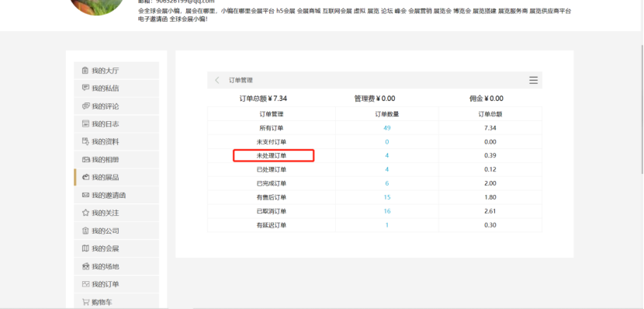Open the 16 count for 已取消订单
Viewport: 644px width, 309px height.
point(387,211)
